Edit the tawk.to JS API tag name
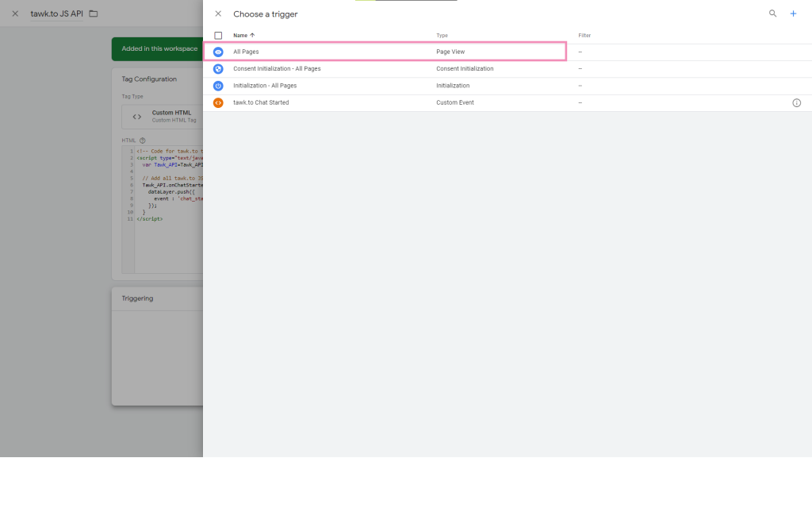The image size is (812, 508). click(56, 14)
